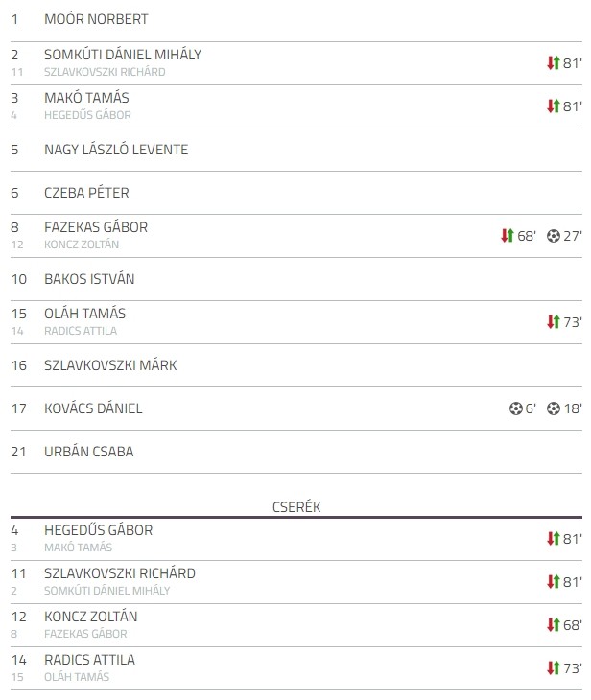Open Bakos István player entry

point(89,279)
